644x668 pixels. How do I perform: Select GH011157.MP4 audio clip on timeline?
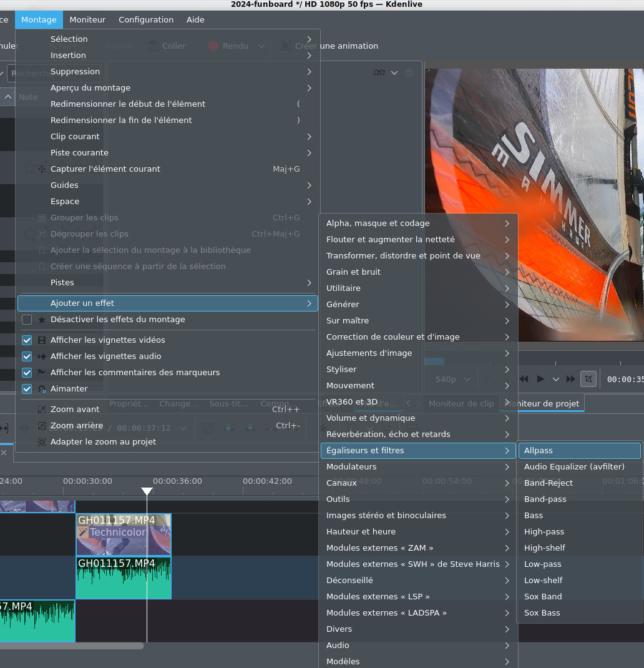(x=124, y=578)
